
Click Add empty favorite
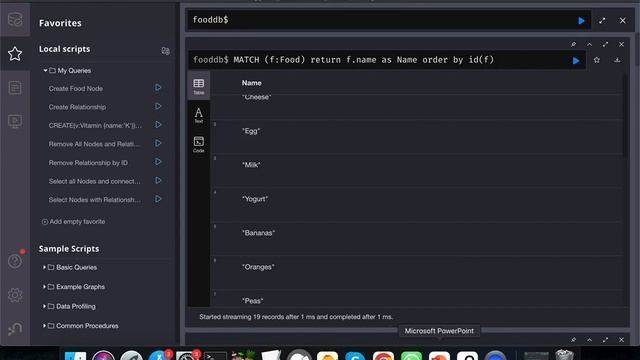(73, 222)
